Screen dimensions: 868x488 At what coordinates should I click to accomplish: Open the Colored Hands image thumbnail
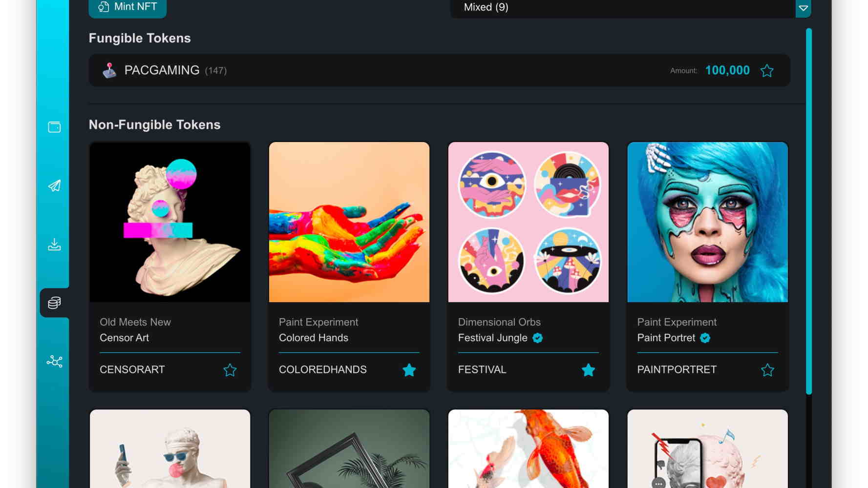(x=349, y=222)
